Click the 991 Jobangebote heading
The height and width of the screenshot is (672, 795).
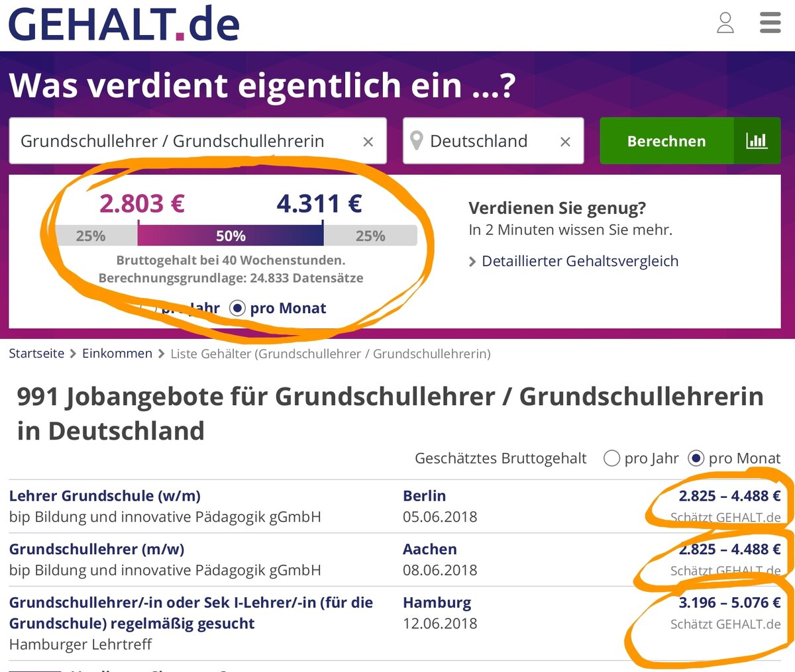(x=390, y=414)
